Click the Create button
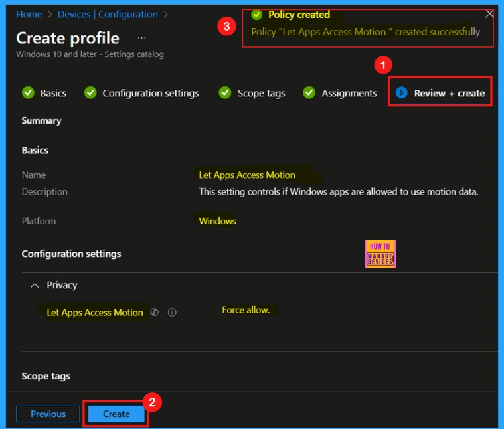This screenshot has height=429, width=504. (x=116, y=414)
